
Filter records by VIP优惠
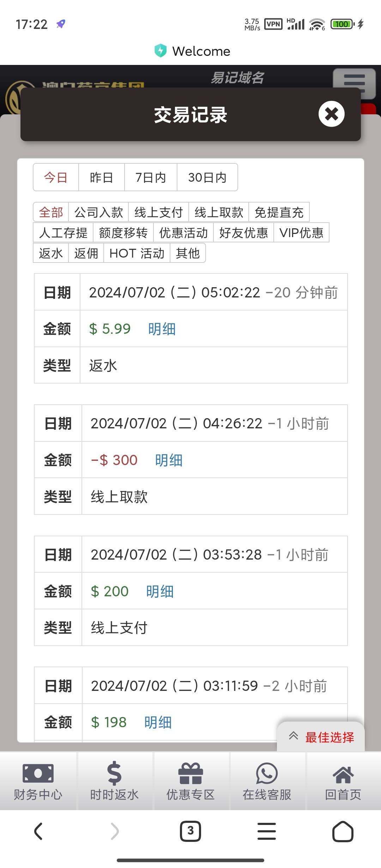[301, 233]
